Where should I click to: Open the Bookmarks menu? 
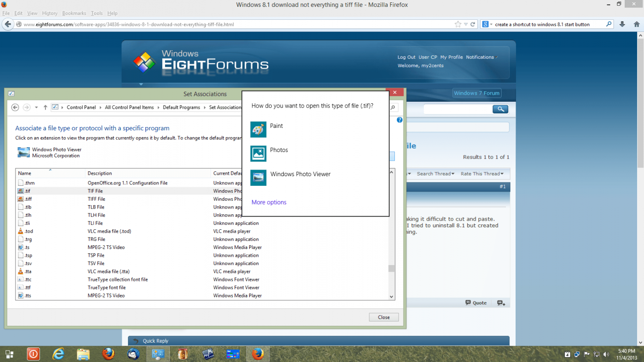(x=73, y=13)
